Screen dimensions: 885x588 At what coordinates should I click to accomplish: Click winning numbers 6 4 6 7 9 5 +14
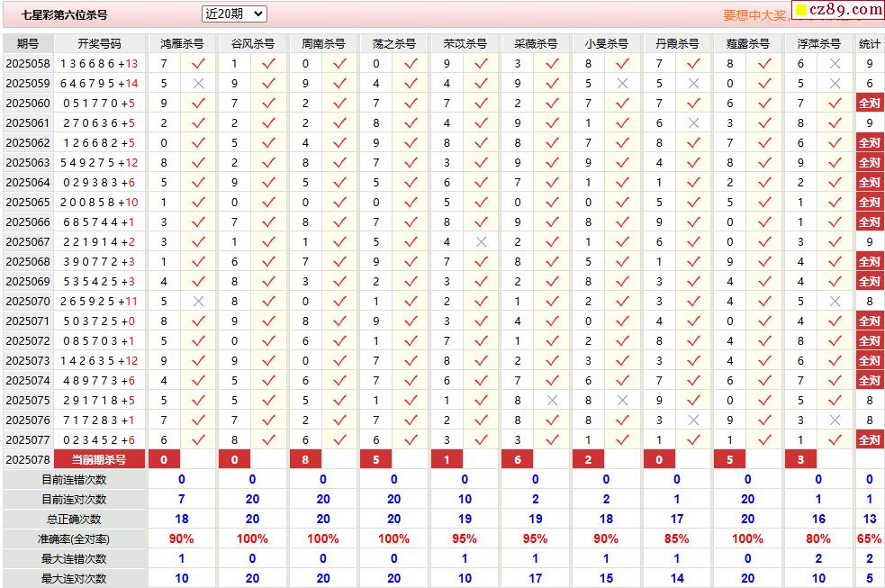(99, 84)
